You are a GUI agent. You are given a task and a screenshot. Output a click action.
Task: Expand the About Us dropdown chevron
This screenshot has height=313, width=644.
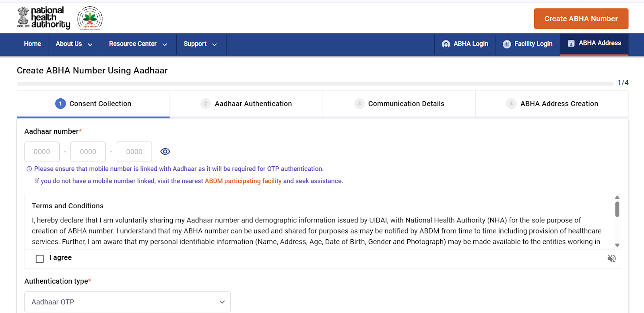90,44
